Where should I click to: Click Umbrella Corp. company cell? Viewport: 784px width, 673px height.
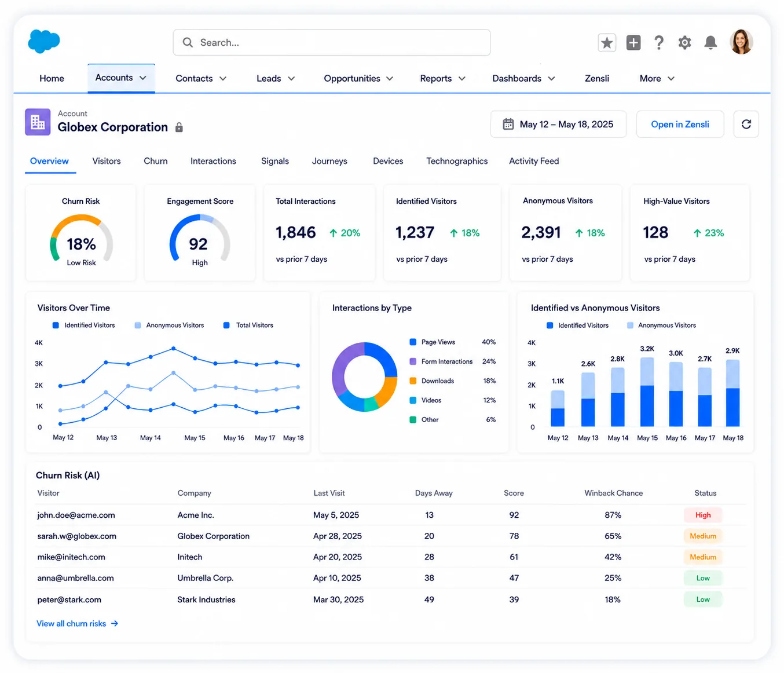click(x=205, y=578)
